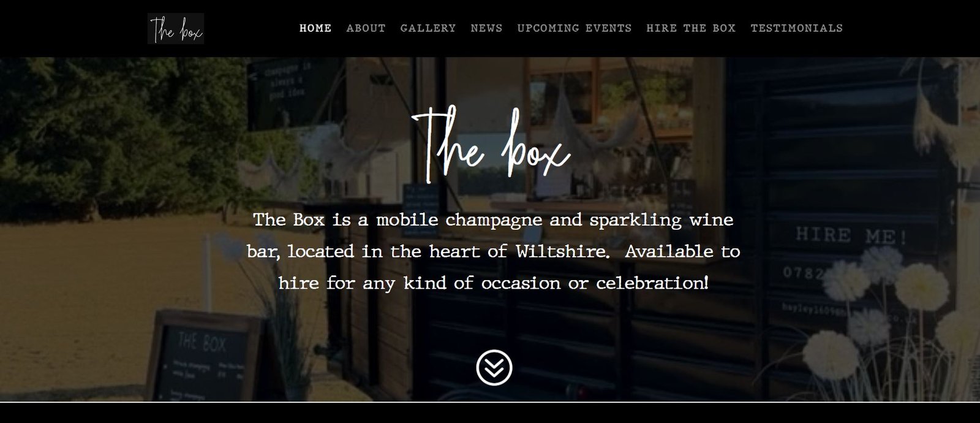The width and height of the screenshot is (980, 423).
Task: Go to the HOME page
Action: click(315, 28)
